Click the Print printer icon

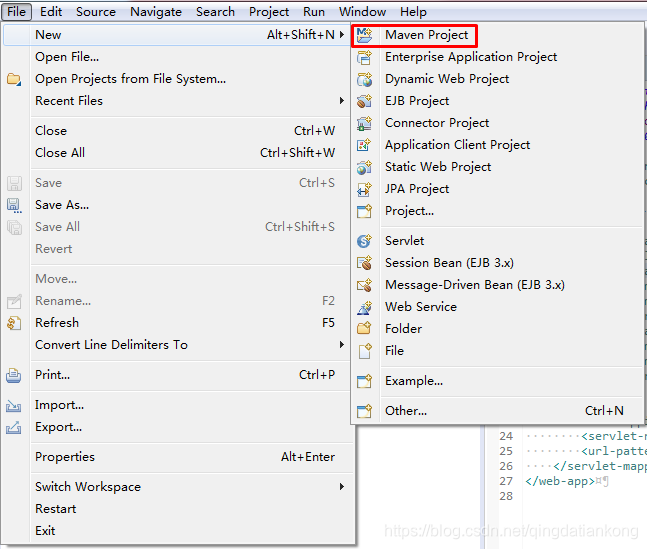tap(14, 375)
